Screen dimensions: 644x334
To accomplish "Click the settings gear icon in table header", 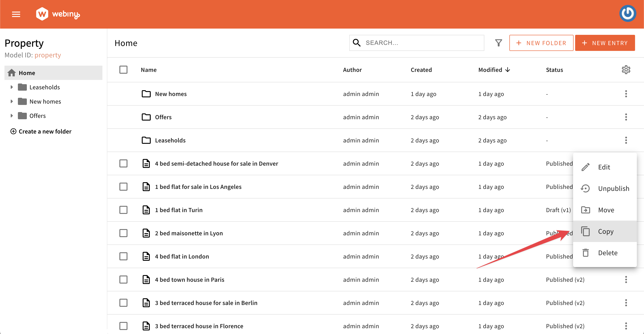I will 625,69.
